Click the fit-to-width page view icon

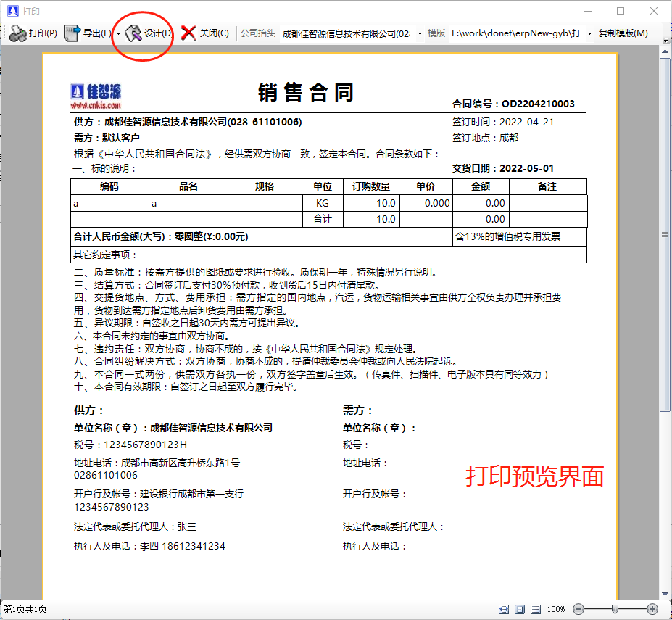click(x=503, y=609)
